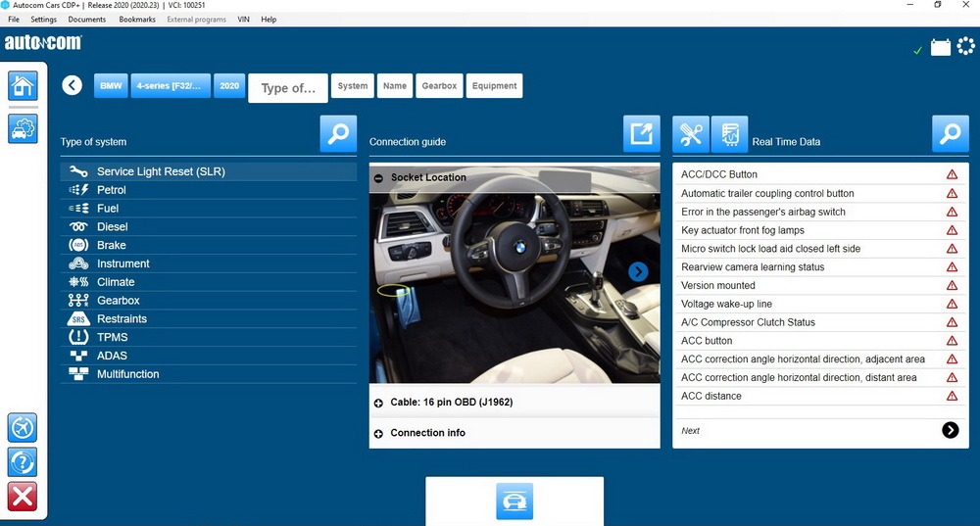This screenshot has height=526, width=980.
Task: Advance to the next socket location photo
Action: (x=638, y=271)
